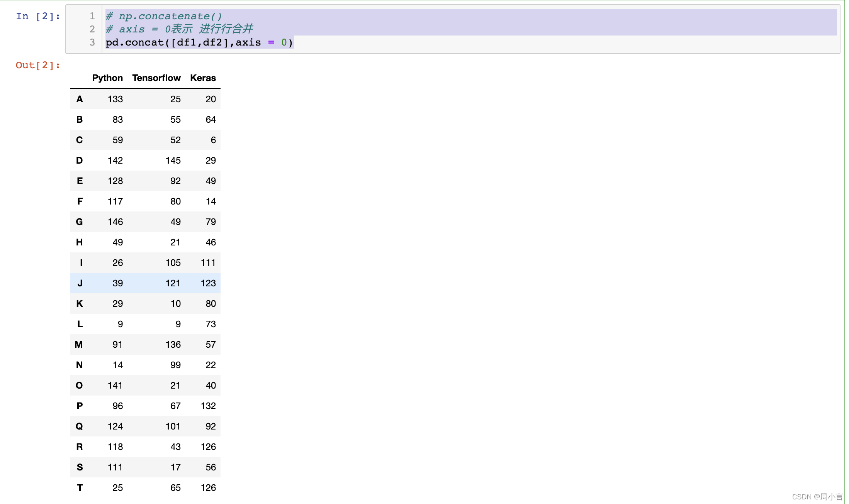Click line number 1 in code gutter

(92, 16)
